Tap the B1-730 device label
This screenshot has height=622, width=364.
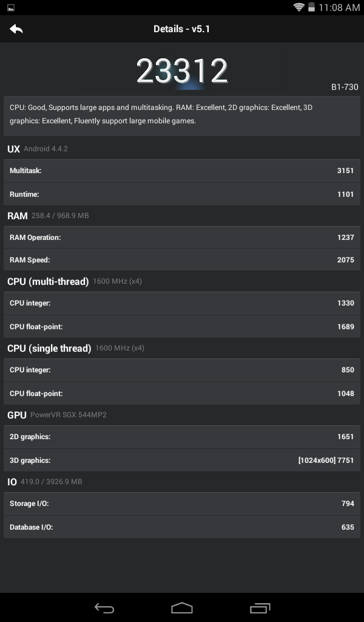[345, 87]
